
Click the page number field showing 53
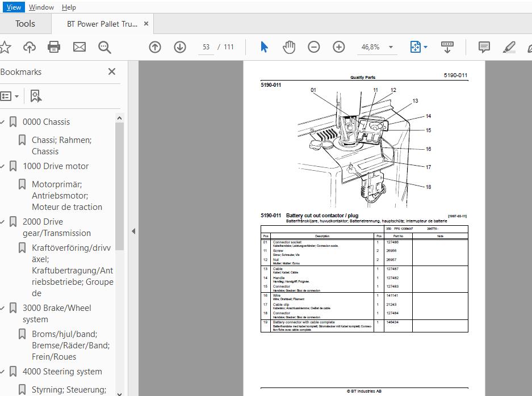(x=206, y=47)
